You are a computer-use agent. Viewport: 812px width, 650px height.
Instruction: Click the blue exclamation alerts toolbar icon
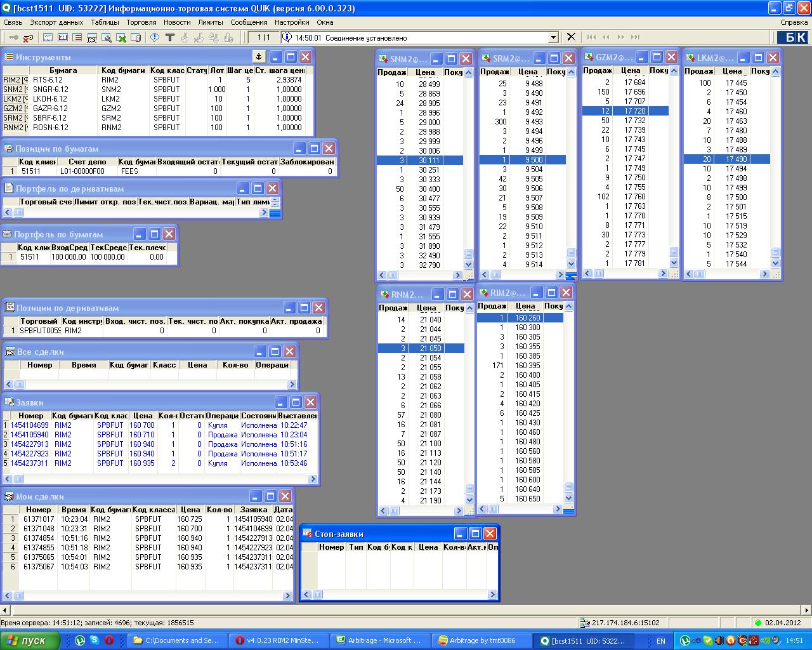pyautogui.click(x=155, y=37)
